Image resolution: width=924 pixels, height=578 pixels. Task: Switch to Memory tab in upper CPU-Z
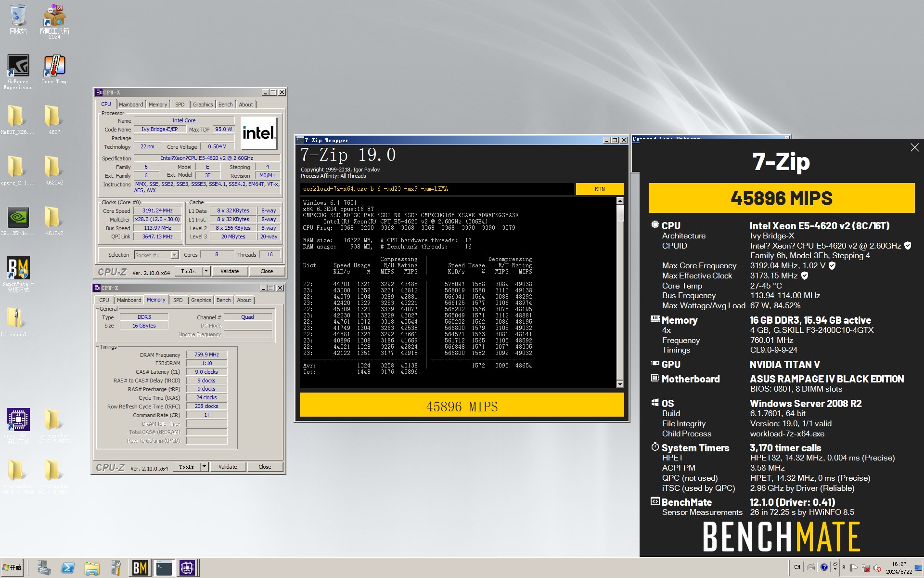point(158,105)
